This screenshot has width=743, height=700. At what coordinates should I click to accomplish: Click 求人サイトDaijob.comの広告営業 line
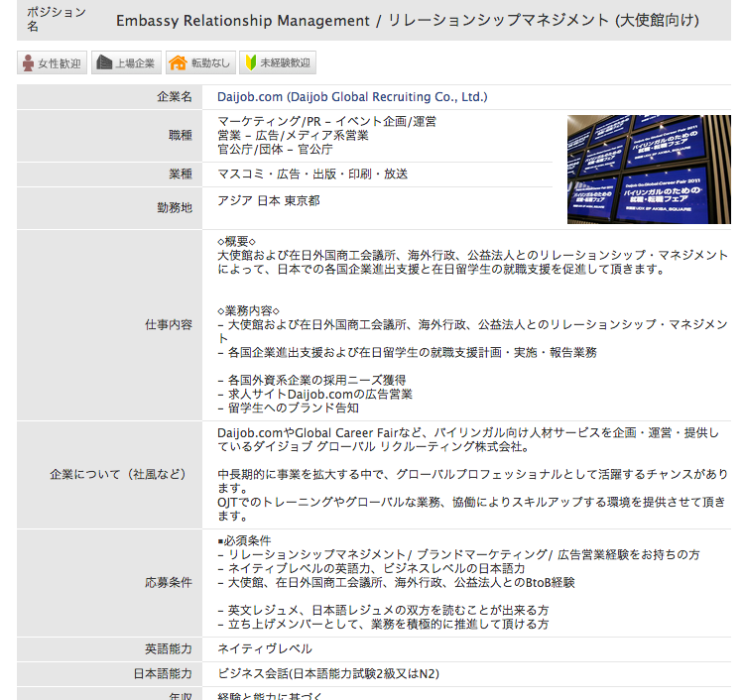point(314,394)
